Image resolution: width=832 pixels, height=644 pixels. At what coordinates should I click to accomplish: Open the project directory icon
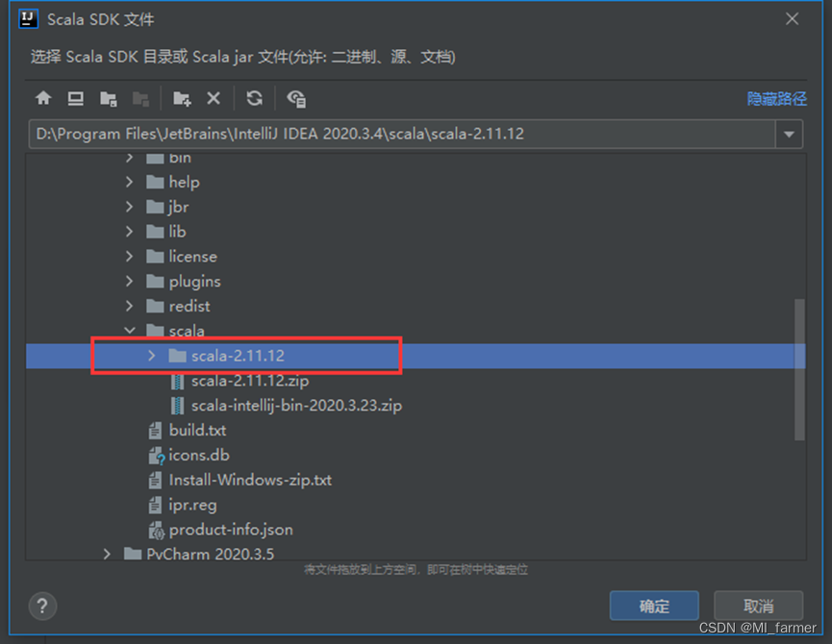tap(108, 98)
